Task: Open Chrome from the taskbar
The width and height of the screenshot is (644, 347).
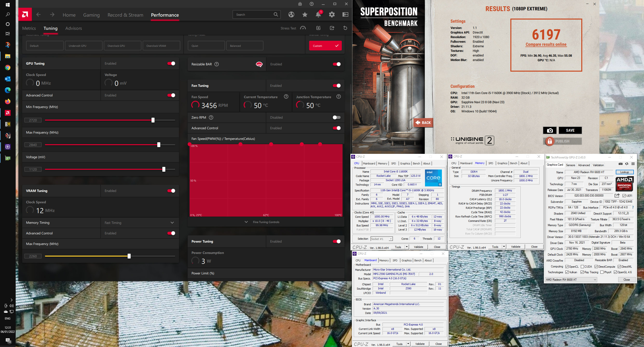Action: tap(7, 68)
